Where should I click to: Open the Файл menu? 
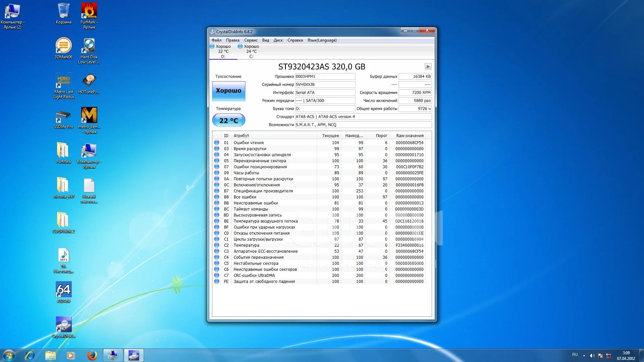tap(216, 40)
